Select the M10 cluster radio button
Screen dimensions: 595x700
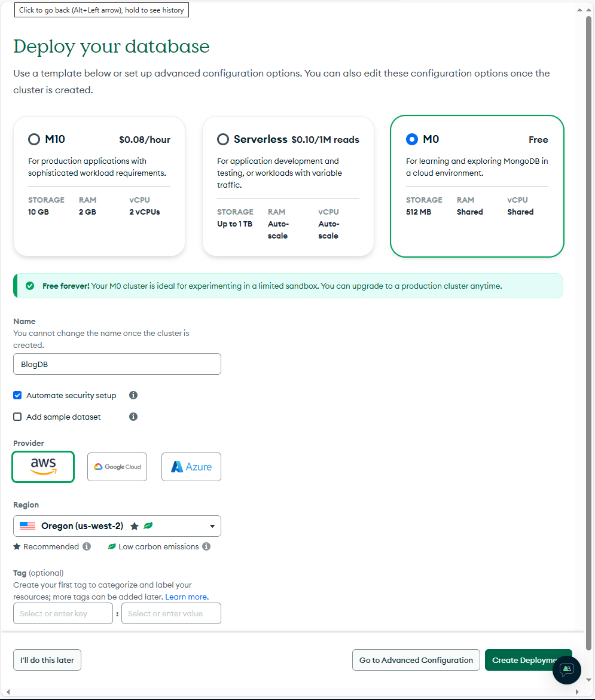pos(34,139)
